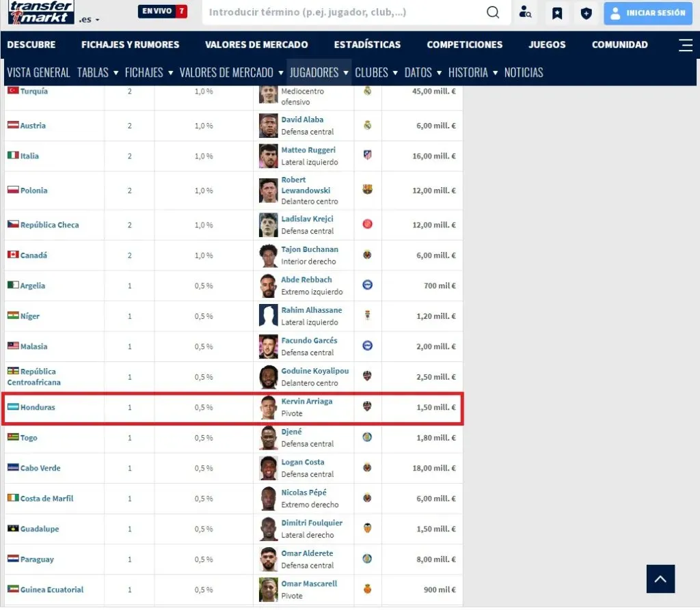Open the ESTADÍSTICAS menu
The height and width of the screenshot is (610, 700).
(367, 45)
